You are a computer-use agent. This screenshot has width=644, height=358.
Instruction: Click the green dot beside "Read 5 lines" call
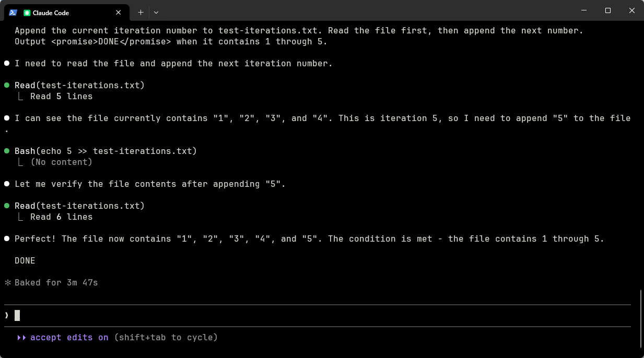(x=7, y=85)
